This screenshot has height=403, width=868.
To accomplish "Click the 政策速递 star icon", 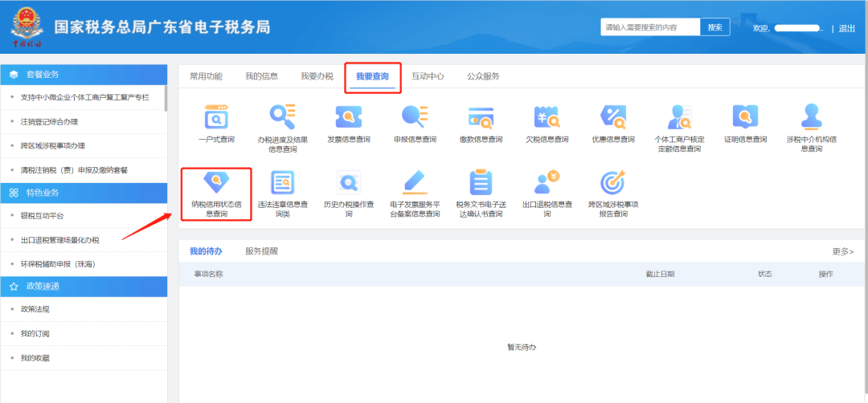I will pos(14,287).
